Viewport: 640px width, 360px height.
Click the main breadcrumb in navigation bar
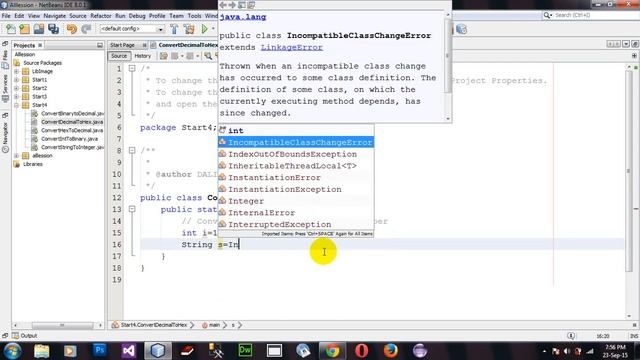(x=214, y=325)
